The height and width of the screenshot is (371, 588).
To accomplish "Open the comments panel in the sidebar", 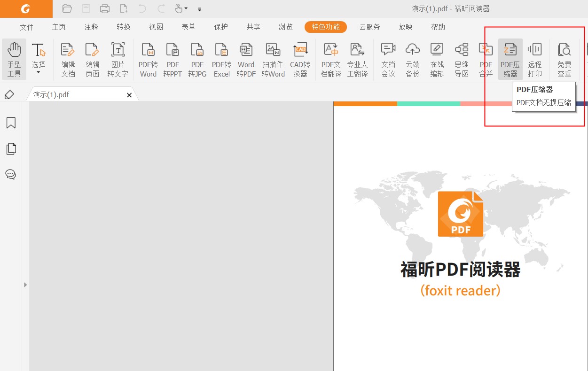I will (x=11, y=174).
